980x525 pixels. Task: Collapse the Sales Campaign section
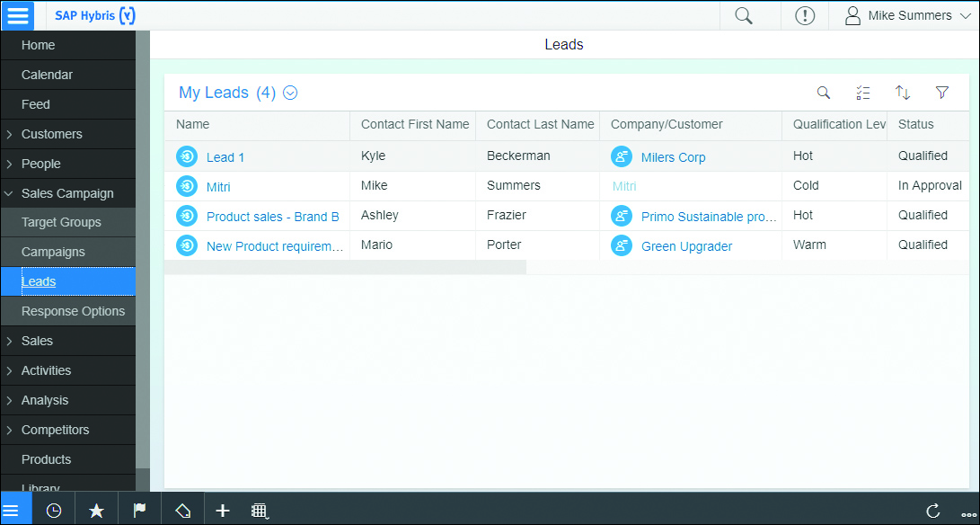pos(9,193)
